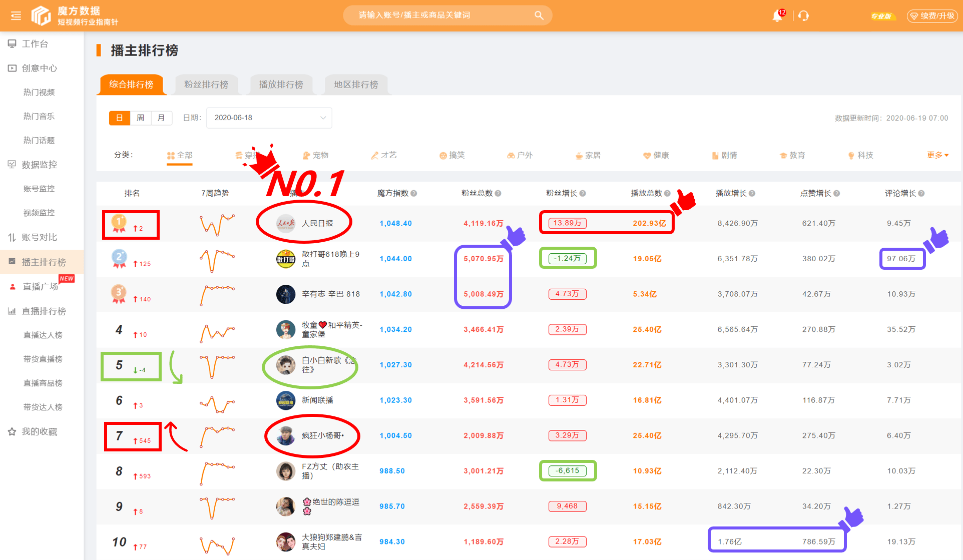Switch the date range to 月 monthly
This screenshot has width=963, height=560.
click(161, 118)
